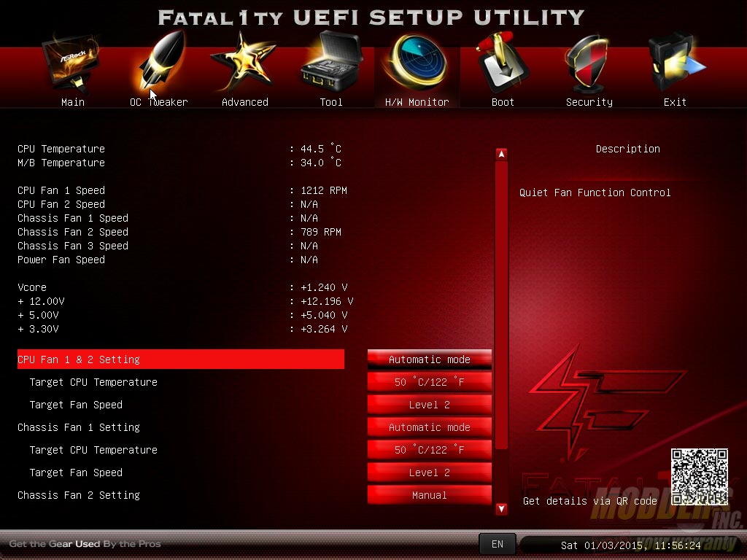Click the 44.5 °C CPU temperature value
Viewport: 747px width, 560px height.
pos(321,149)
